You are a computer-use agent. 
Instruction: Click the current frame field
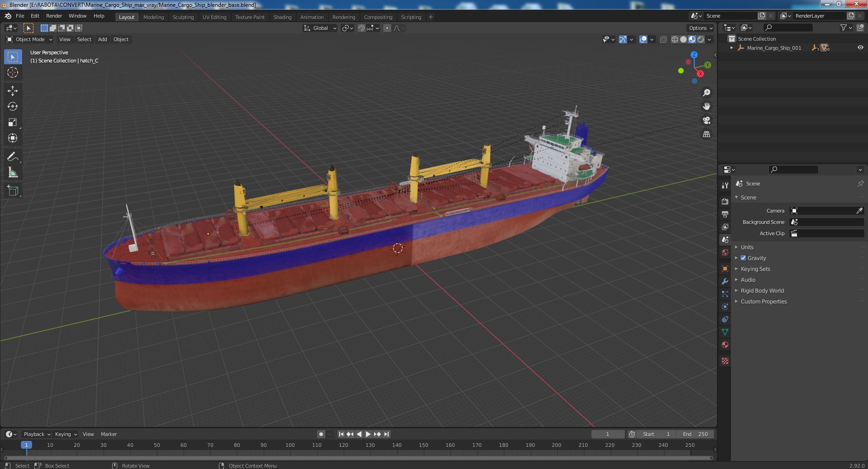tap(607, 434)
